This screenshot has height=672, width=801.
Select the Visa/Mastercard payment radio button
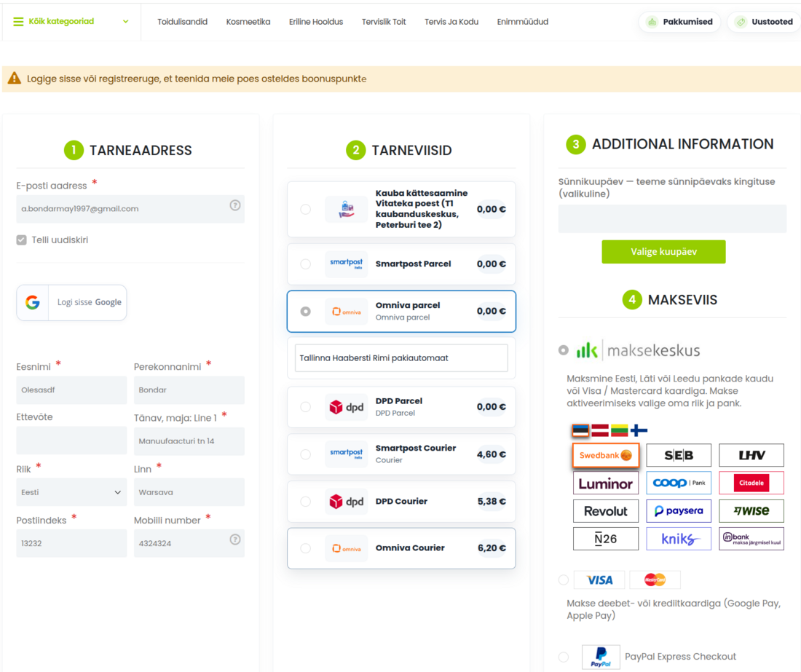pyautogui.click(x=564, y=580)
